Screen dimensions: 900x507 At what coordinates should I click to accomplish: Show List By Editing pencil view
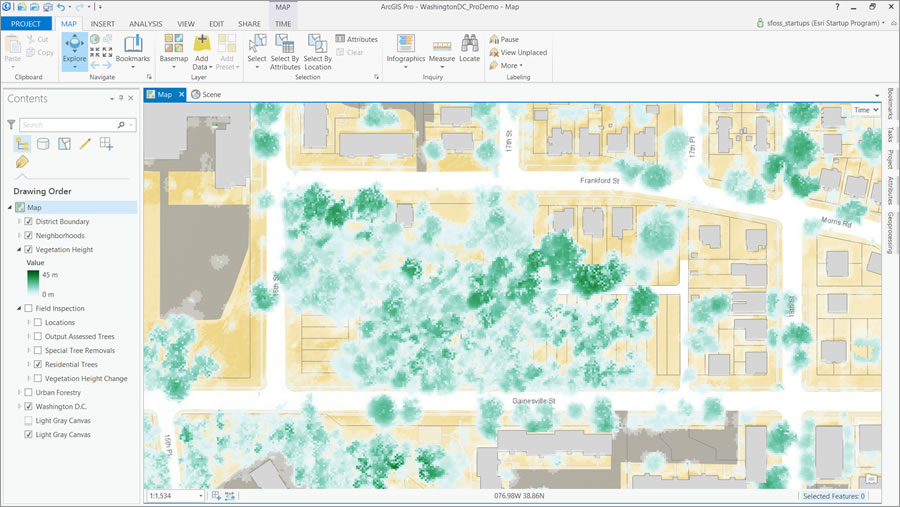(x=86, y=144)
